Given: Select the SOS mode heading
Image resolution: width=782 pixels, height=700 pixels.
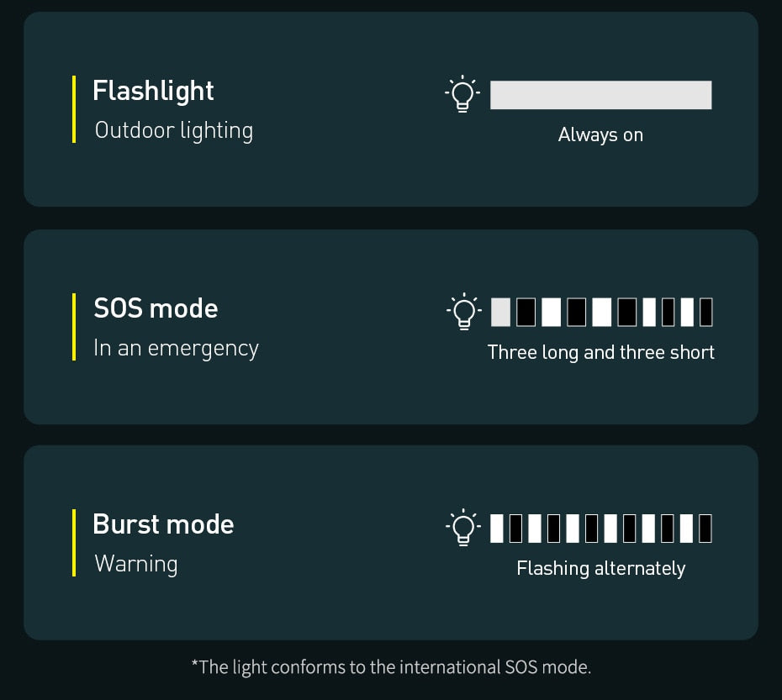Looking at the screenshot, I should [x=156, y=308].
